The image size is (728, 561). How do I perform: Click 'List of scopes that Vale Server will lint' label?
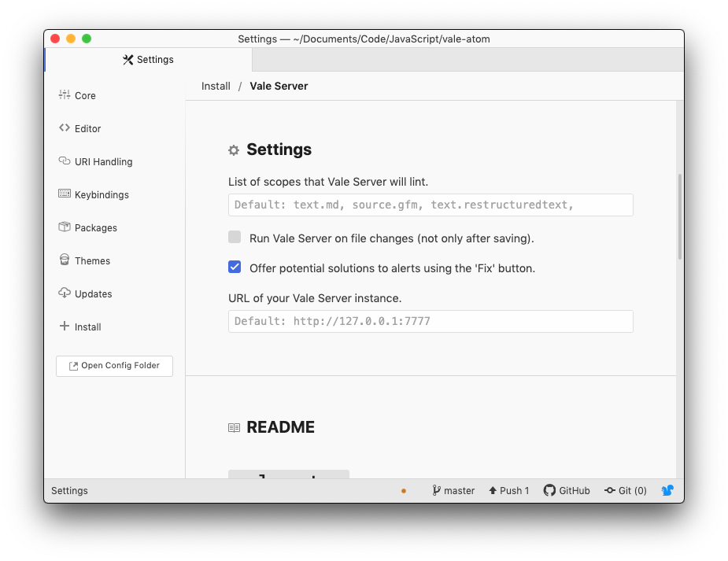coord(327,182)
